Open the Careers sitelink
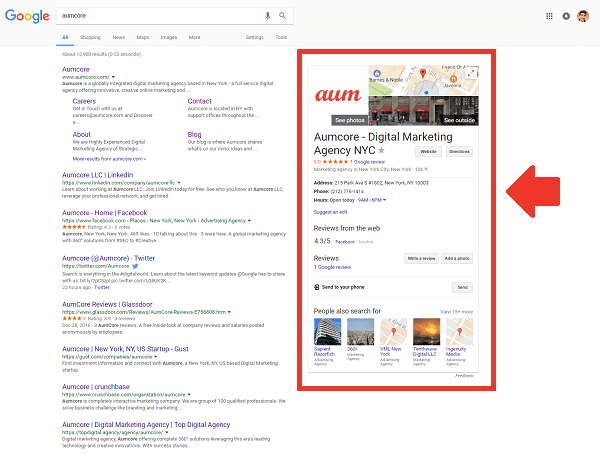600x458 pixels. tap(84, 101)
